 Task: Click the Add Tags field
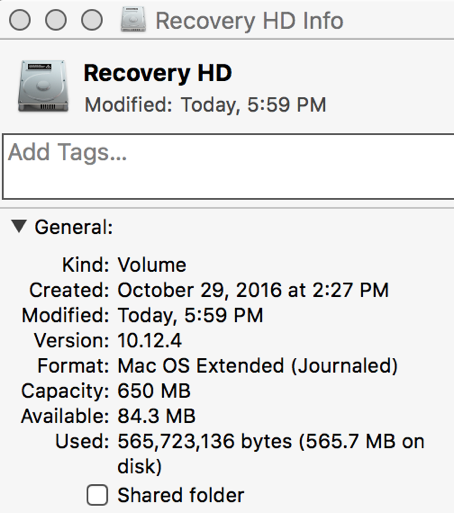tap(228, 166)
